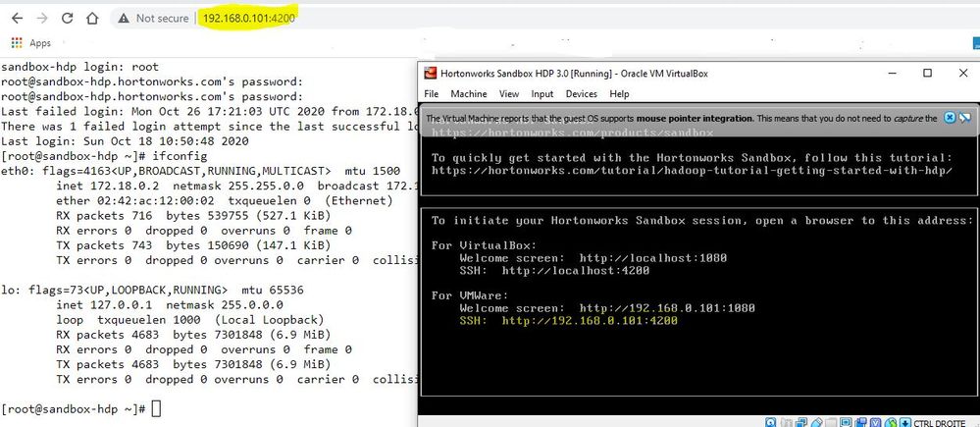Click the hard disk activity status icon
980x427 pixels.
point(771,423)
